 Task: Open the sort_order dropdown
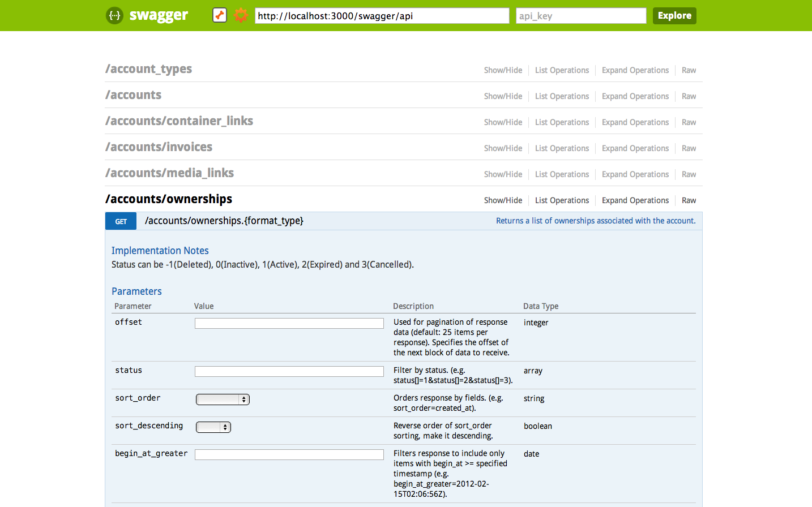223,399
